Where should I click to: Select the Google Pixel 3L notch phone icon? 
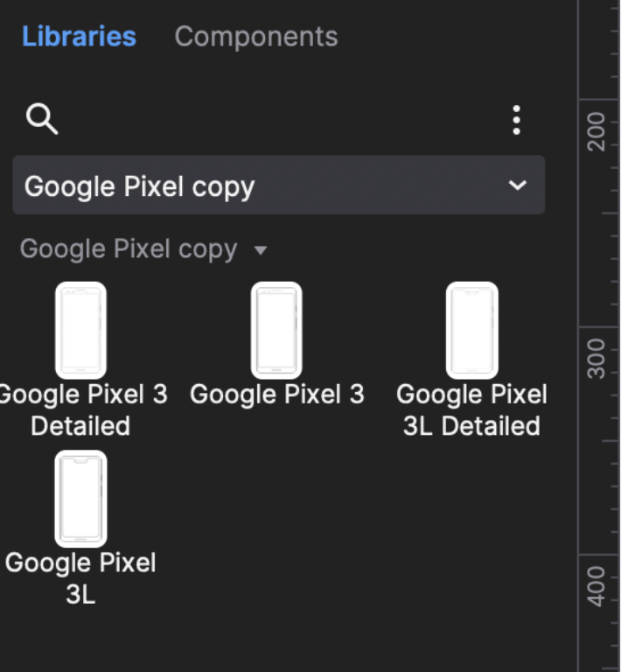point(80,498)
